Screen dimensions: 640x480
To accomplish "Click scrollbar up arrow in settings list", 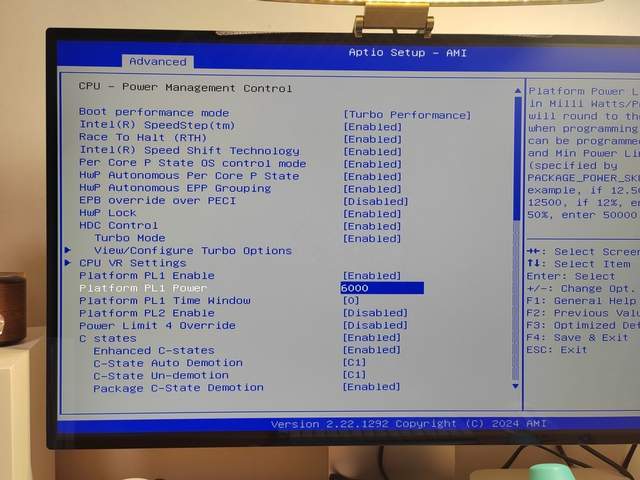I will [x=516, y=89].
